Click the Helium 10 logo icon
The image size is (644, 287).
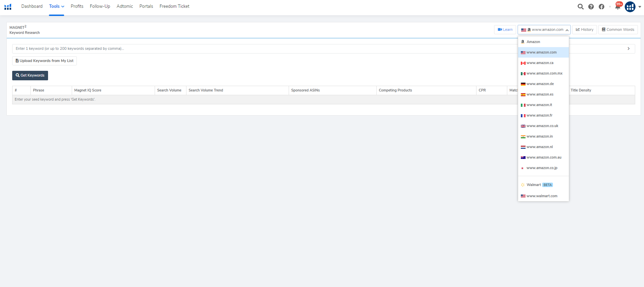(8, 6)
